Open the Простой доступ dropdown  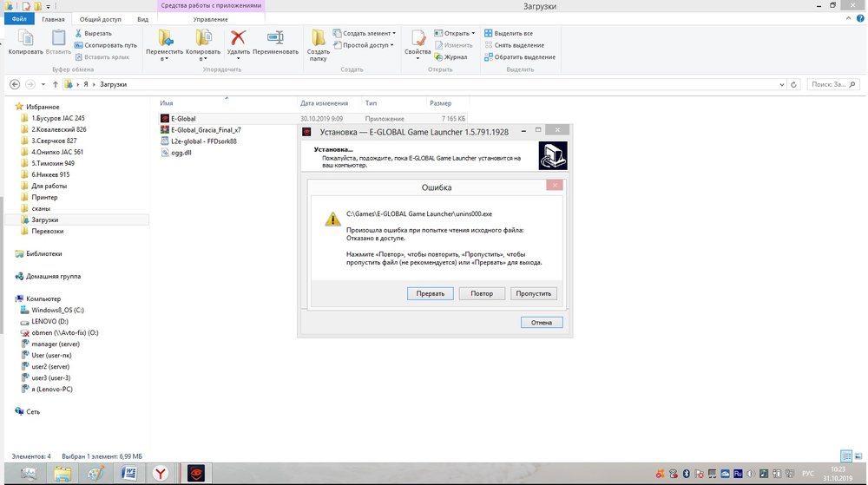368,45
